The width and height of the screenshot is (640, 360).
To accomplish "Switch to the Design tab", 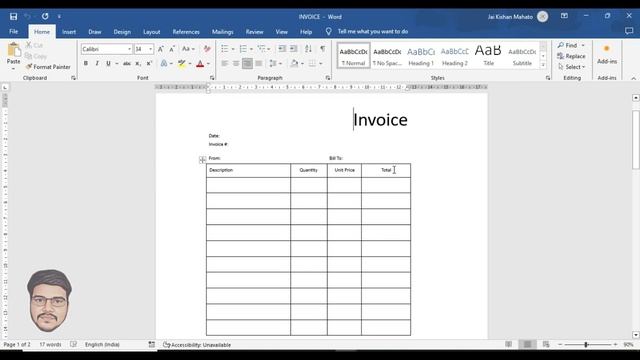I will (x=122, y=31).
